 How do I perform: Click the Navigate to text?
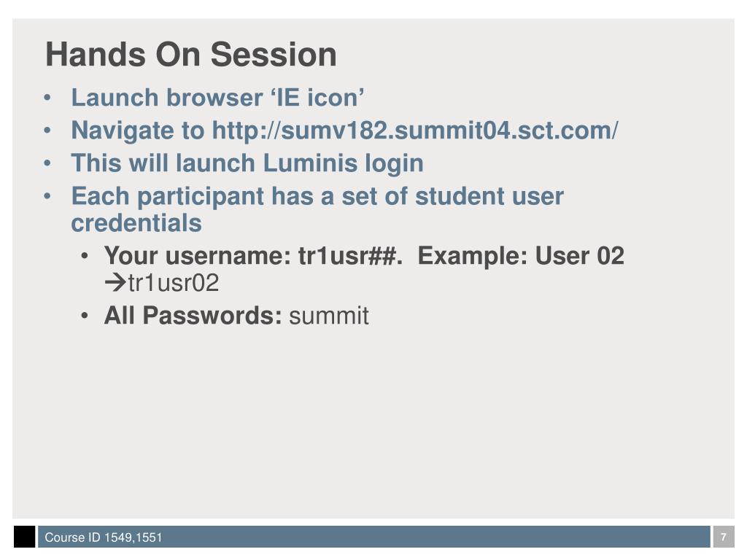(x=138, y=131)
